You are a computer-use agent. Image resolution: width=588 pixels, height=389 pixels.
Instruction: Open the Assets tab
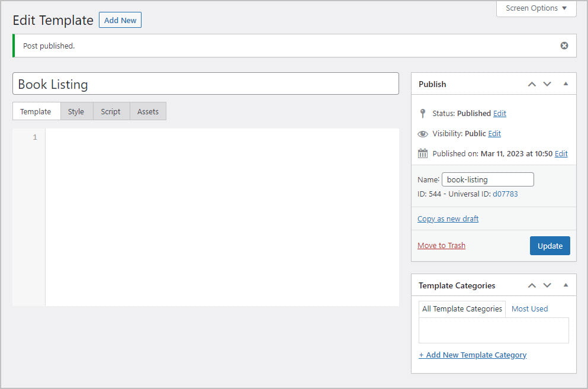[x=148, y=111]
